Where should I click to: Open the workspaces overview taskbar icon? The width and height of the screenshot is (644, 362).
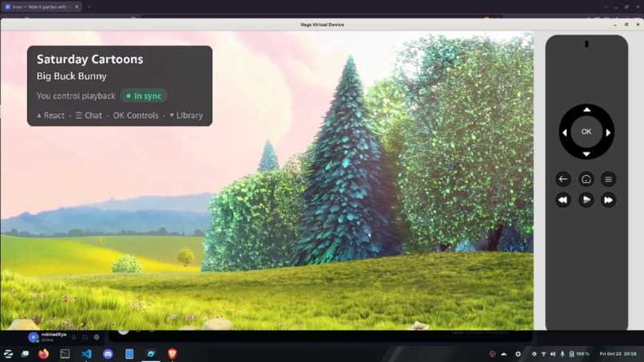click(25, 354)
